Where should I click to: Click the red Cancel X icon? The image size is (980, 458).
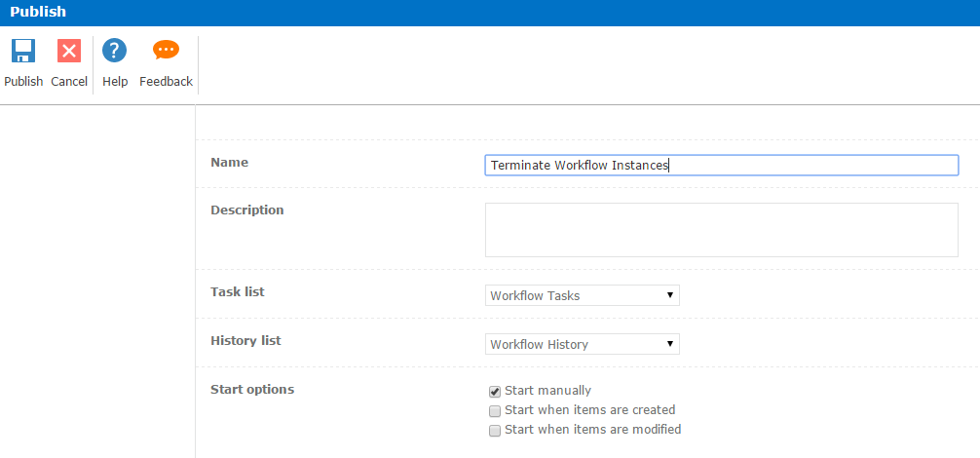[x=69, y=52]
